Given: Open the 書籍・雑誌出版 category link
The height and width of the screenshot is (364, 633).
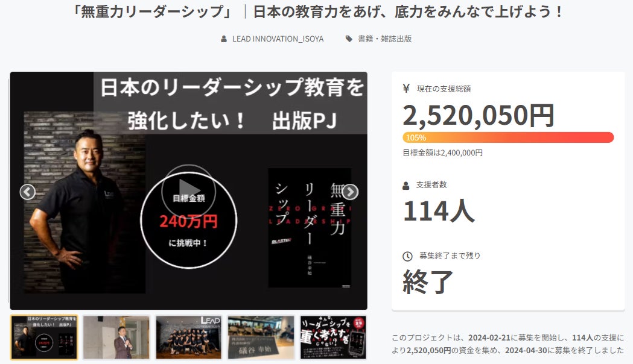Looking at the screenshot, I should click(x=385, y=39).
